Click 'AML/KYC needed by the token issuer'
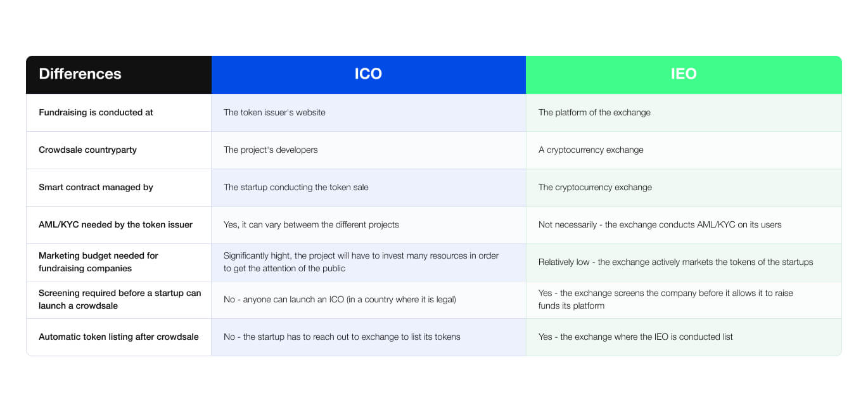Screen dimensions: 868x412 pyautogui.click(x=115, y=224)
